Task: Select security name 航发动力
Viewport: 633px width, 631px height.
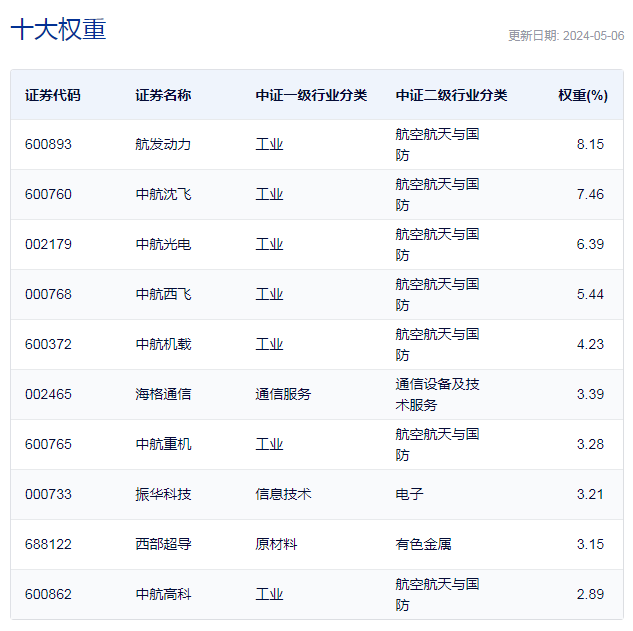Action: [x=163, y=144]
